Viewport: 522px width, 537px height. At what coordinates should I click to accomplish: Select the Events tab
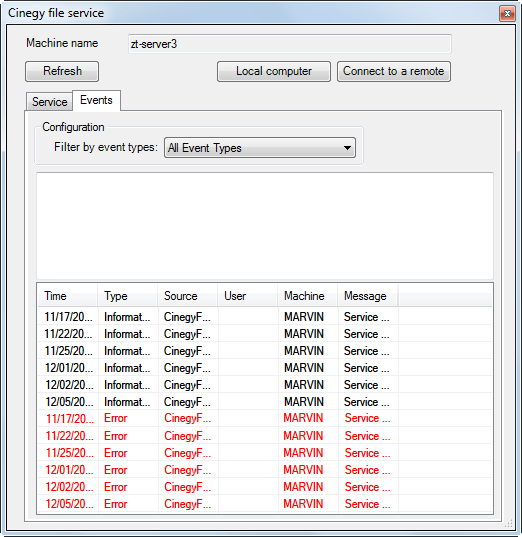click(x=96, y=100)
